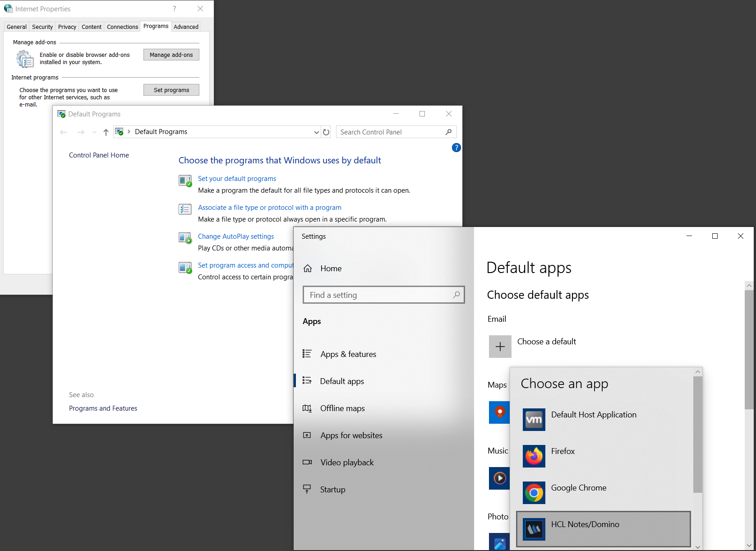
Task: Open Apps & features in Settings sidebar
Action: coord(348,354)
